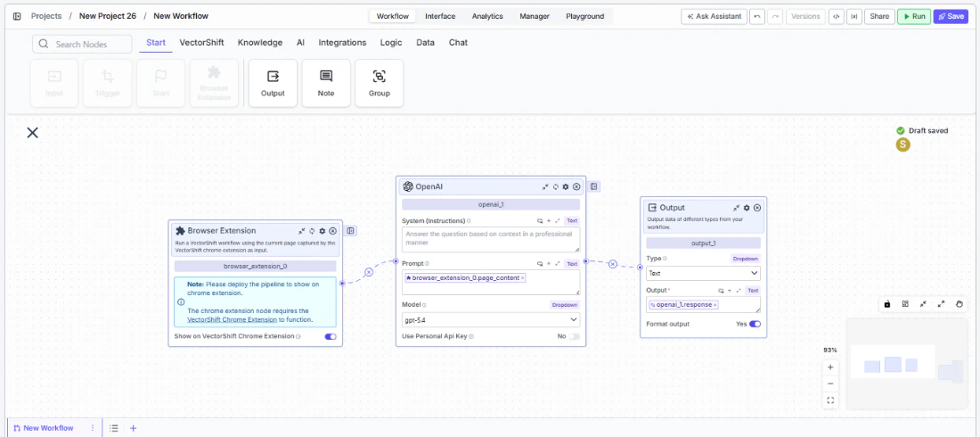Refresh the Browser Extension node
980x437 pixels.
pyautogui.click(x=312, y=231)
